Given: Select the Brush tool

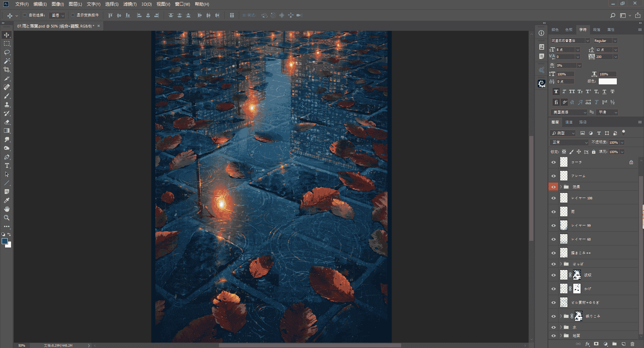Looking at the screenshot, I should 7,96.
